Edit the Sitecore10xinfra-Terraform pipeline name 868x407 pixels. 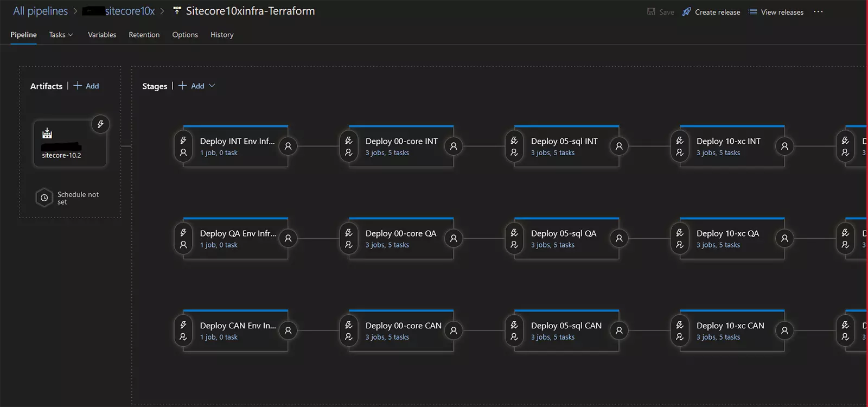tap(250, 11)
